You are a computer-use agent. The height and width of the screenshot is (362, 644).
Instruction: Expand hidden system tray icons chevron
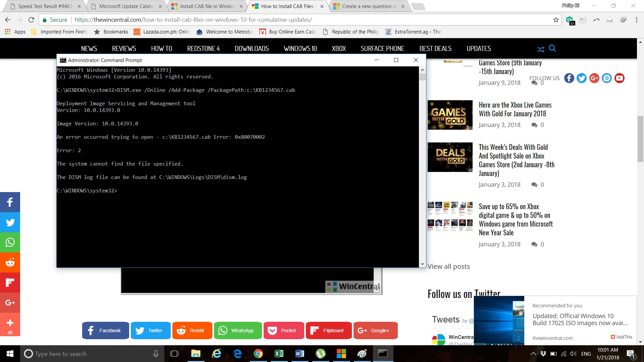point(533,354)
